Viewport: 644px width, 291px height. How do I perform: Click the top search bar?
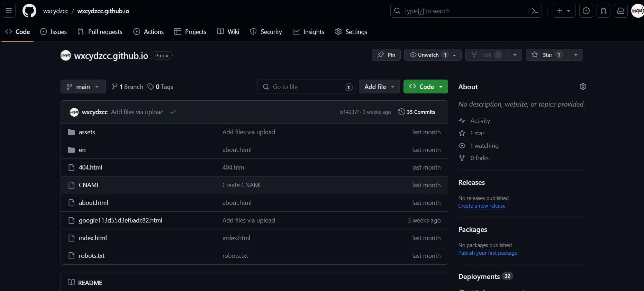pyautogui.click(x=466, y=11)
